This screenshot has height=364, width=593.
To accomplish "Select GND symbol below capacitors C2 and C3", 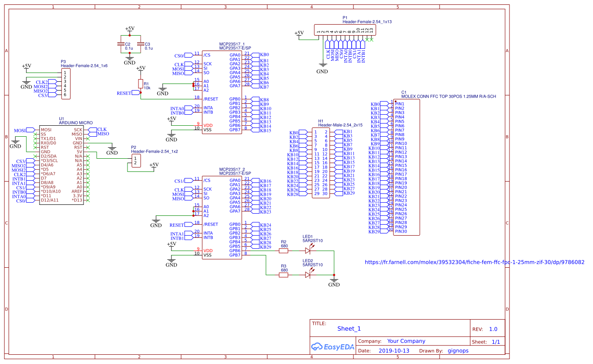I will [x=130, y=60].
